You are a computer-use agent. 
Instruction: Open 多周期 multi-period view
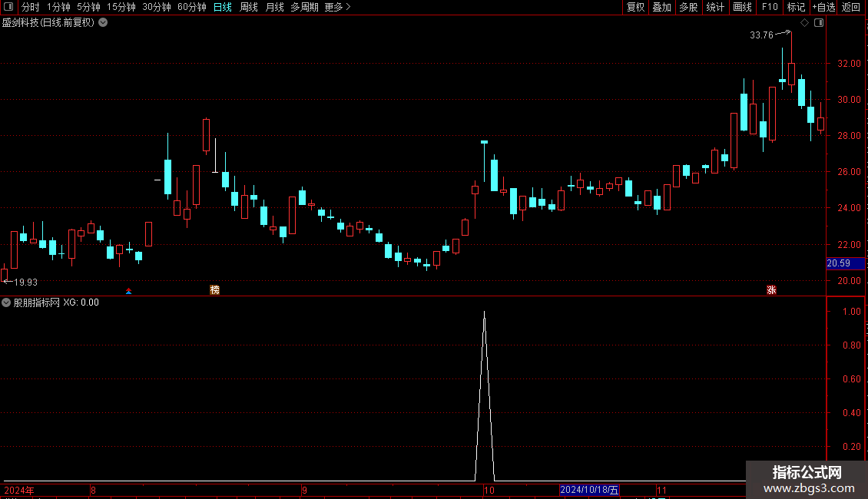click(x=304, y=7)
